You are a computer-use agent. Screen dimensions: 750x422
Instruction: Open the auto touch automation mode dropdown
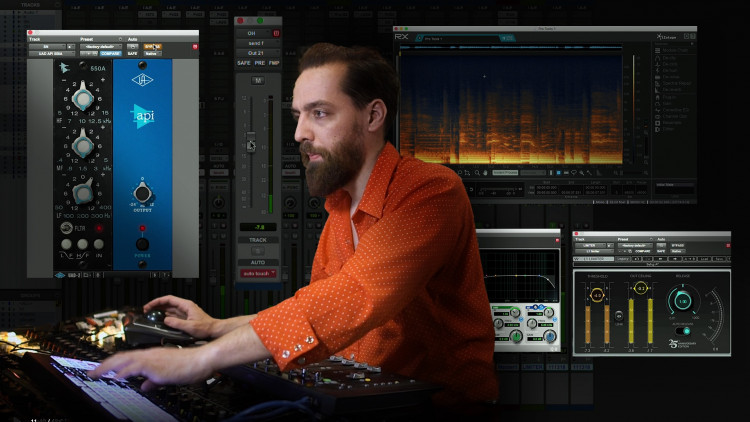coord(258,274)
